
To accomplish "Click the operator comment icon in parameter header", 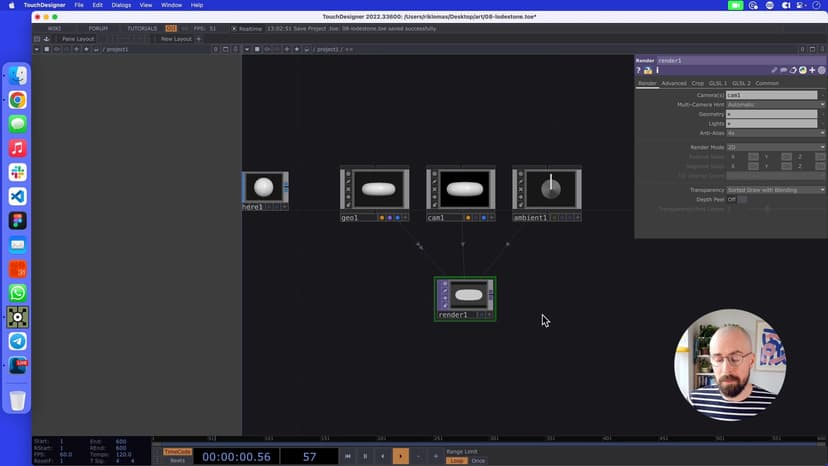I will 784,71.
